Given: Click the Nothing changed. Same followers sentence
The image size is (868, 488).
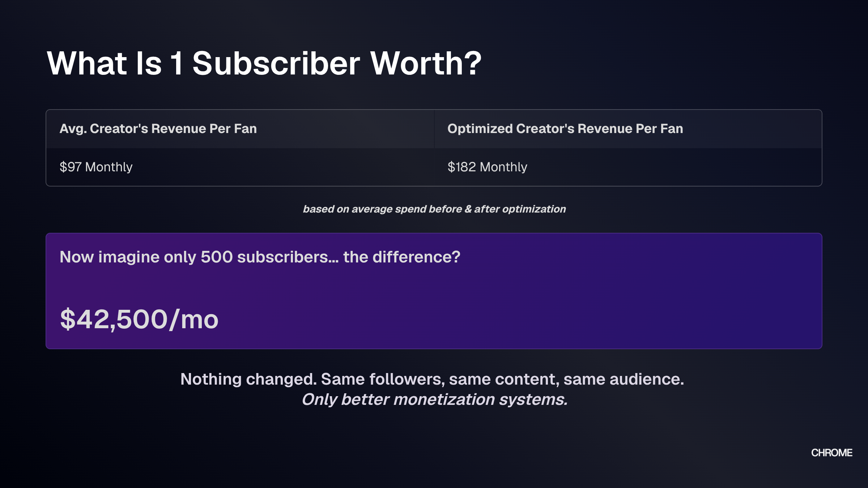Looking at the screenshot, I should (x=432, y=379).
